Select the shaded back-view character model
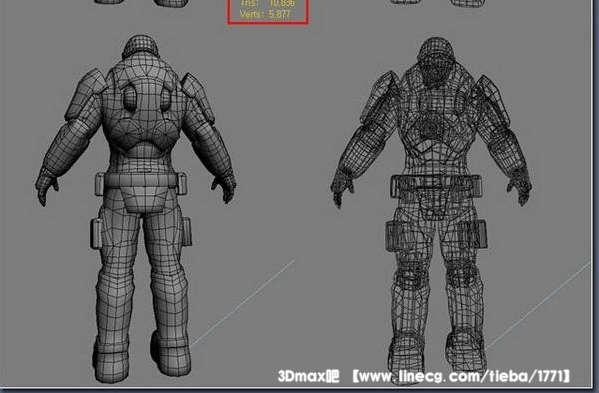This screenshot has width=599, height=393. [136, 209]
